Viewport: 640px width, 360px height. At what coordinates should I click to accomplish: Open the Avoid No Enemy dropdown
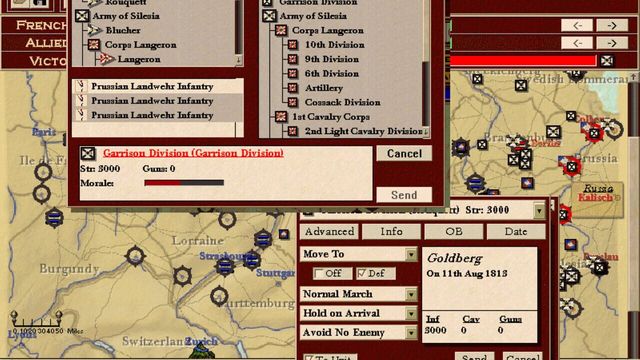411,333
